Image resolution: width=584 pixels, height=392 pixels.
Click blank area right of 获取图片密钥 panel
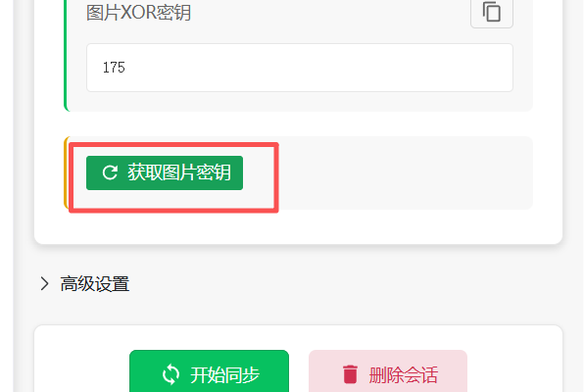point(406,172)
